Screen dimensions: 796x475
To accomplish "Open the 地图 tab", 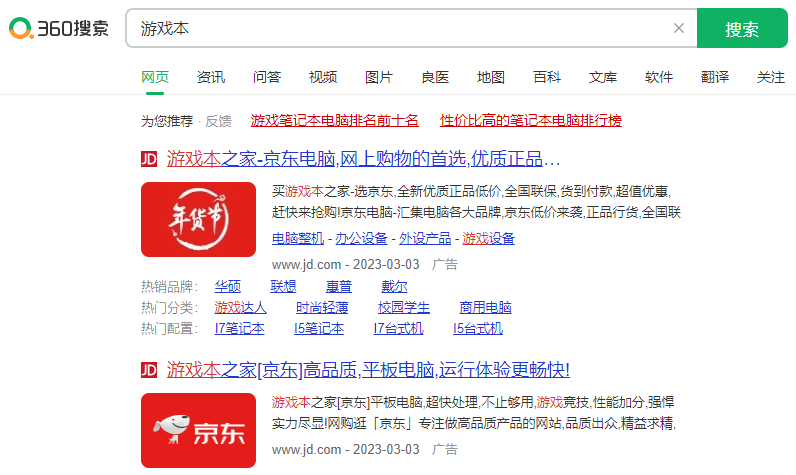I will pyautogui.click(x=491, y=77).
